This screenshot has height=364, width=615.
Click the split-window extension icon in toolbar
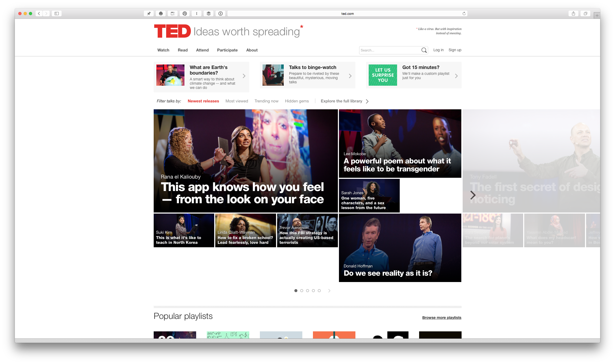173,14
